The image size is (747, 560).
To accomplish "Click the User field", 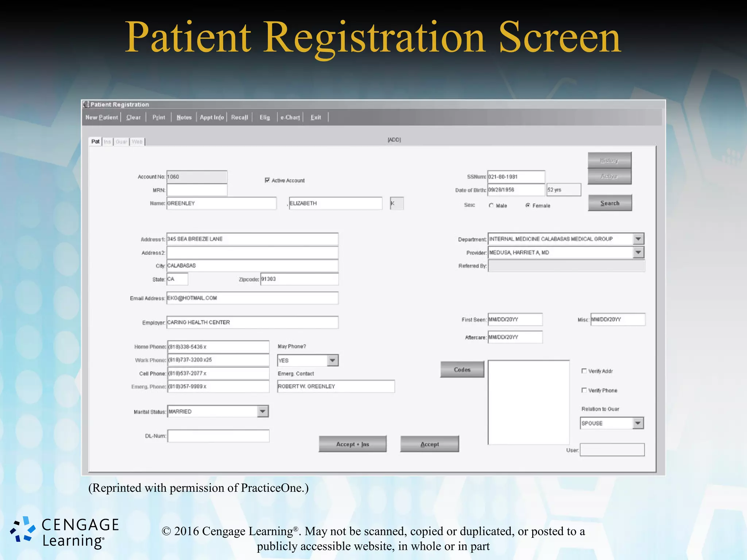I will [x=612, y=450].
